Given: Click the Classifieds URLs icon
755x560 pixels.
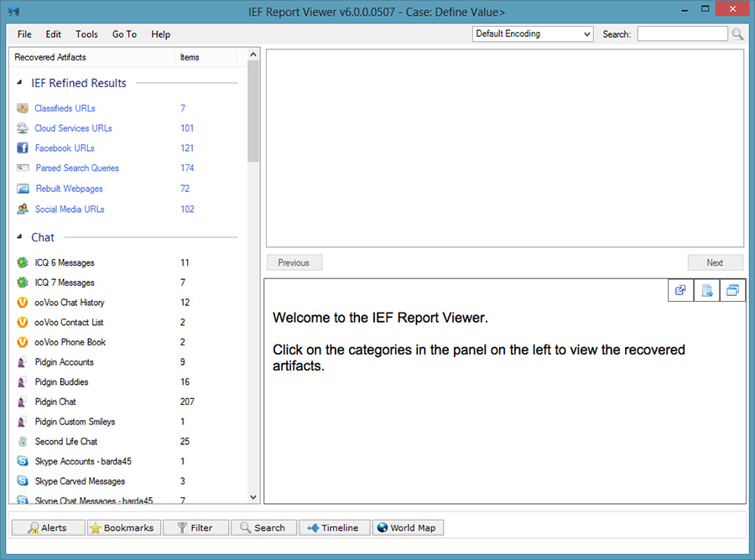Looking at the screenshot, I should (22, 108).
